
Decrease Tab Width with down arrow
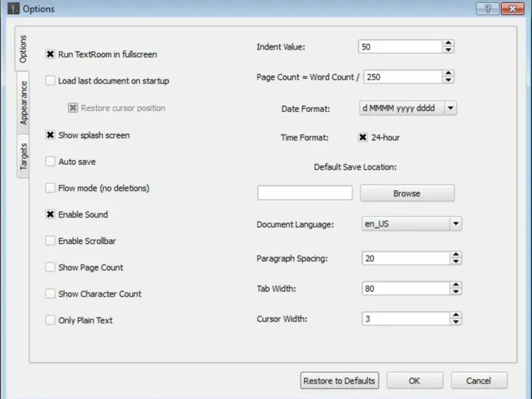pyautogui.click(x=456, y=292)
